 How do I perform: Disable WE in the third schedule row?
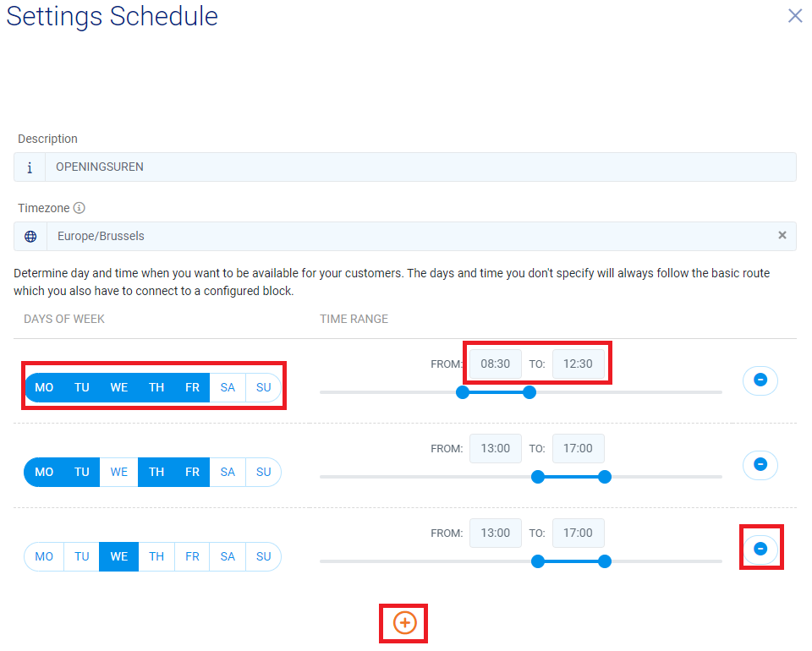point(119,556)
